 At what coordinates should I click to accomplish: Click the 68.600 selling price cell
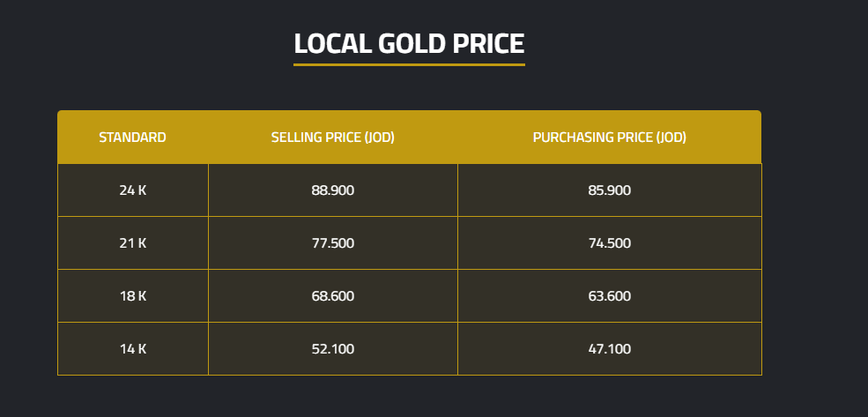[x=332, y=296]
